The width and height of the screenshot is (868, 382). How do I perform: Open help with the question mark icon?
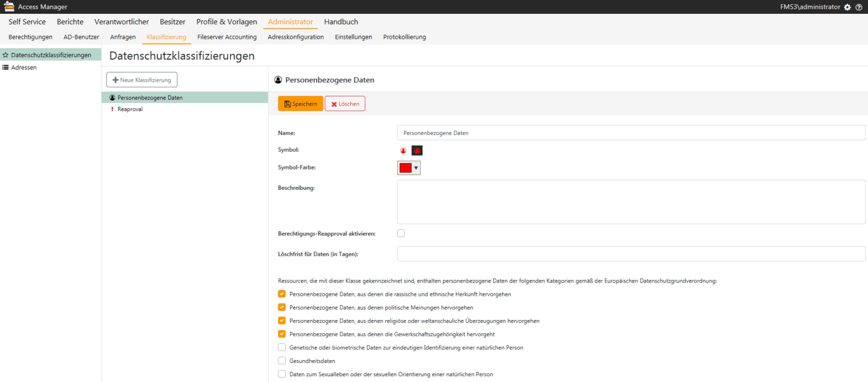(x=859, y=7)
